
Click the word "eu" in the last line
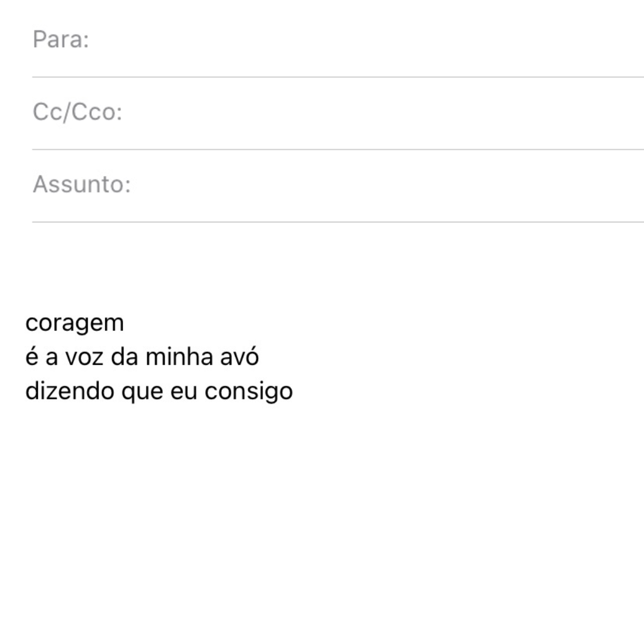184,392
